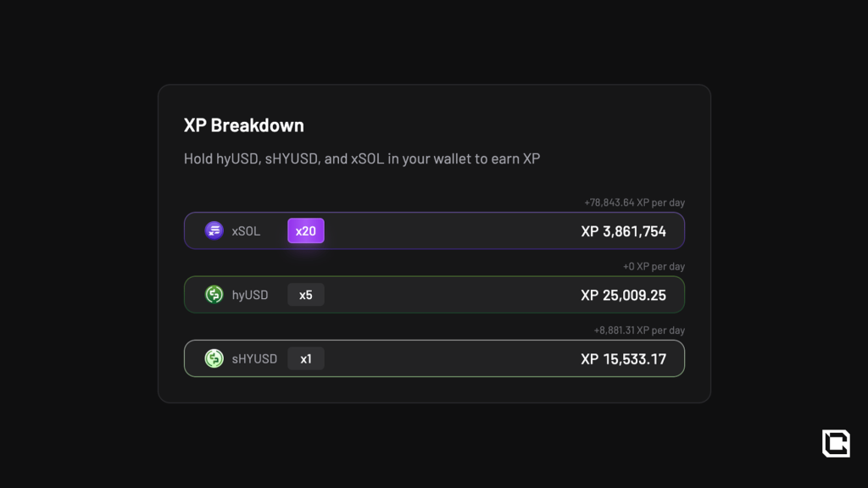The image size is (868, 488).
Task: Click the x1 multiplier badge
Action: [x=306, y=358]
